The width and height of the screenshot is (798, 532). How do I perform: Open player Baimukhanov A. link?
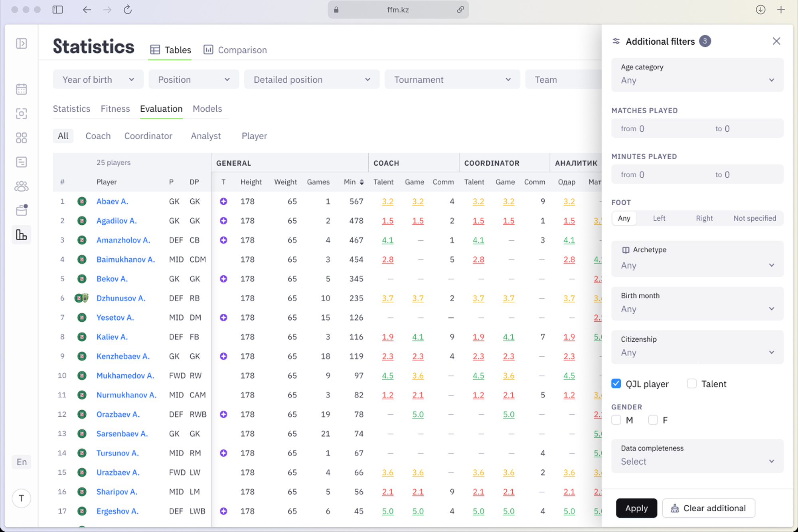(x=125, y=259)
